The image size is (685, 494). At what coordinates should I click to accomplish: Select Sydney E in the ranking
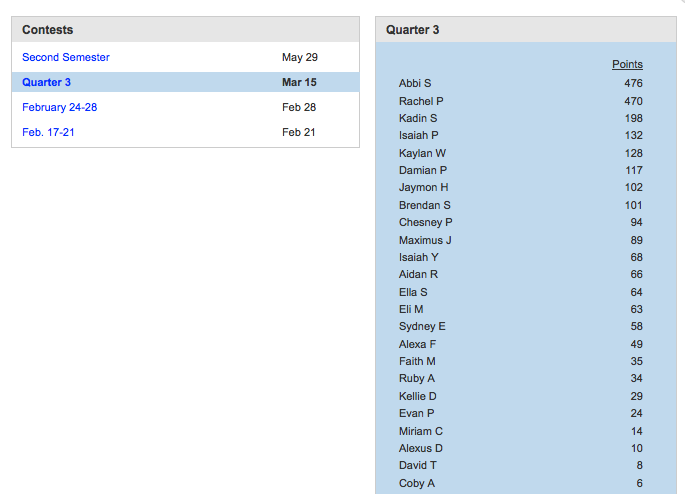tap(422, 326)
